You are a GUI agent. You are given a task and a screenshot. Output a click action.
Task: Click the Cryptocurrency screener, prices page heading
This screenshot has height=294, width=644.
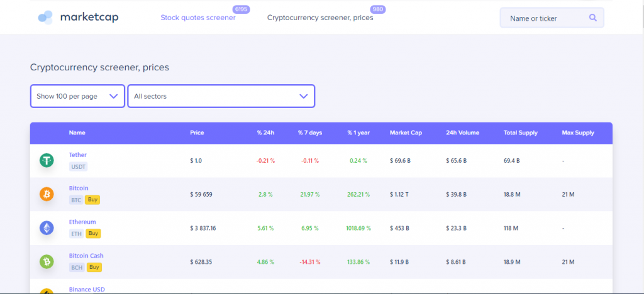coord(99,67)
